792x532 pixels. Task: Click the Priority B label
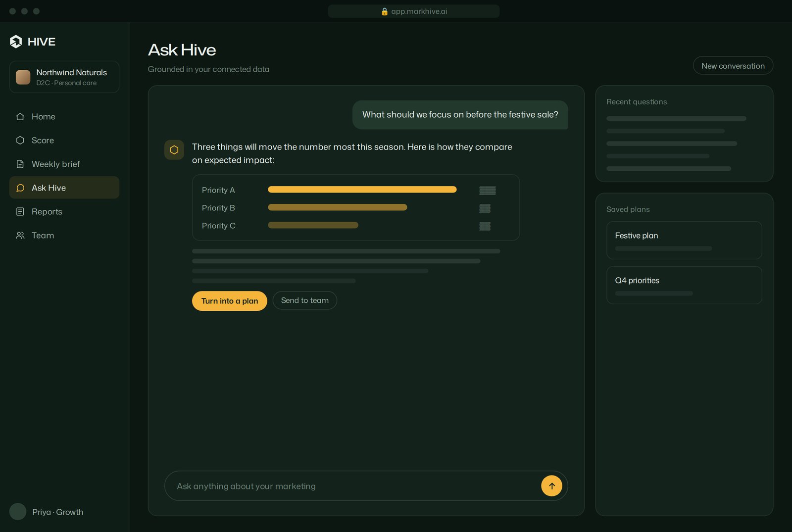(x=218, y=208)
